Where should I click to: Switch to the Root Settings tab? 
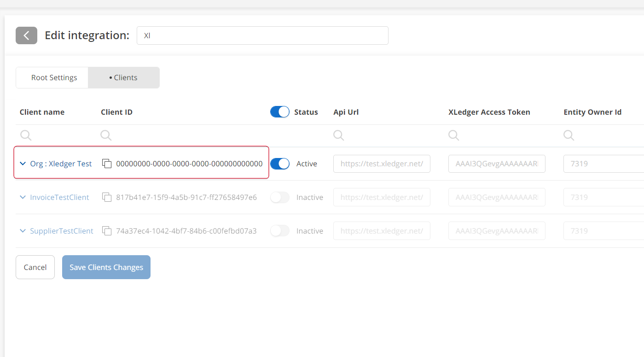point(54,77)
